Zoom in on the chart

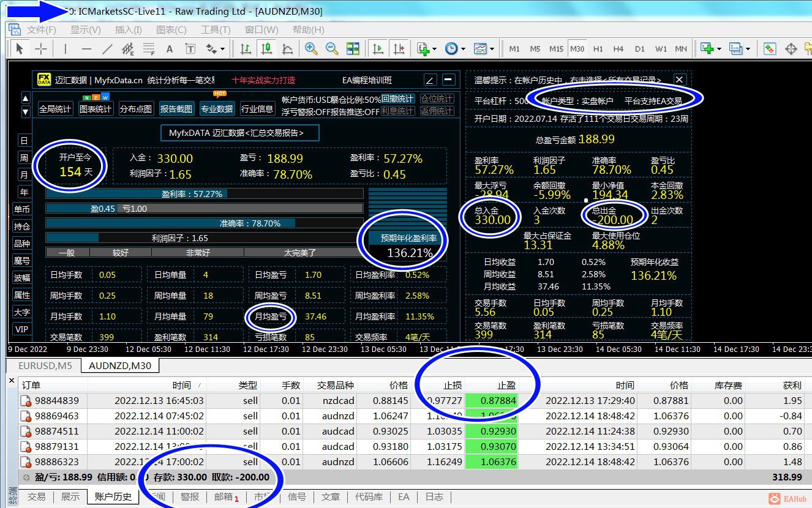311,49
